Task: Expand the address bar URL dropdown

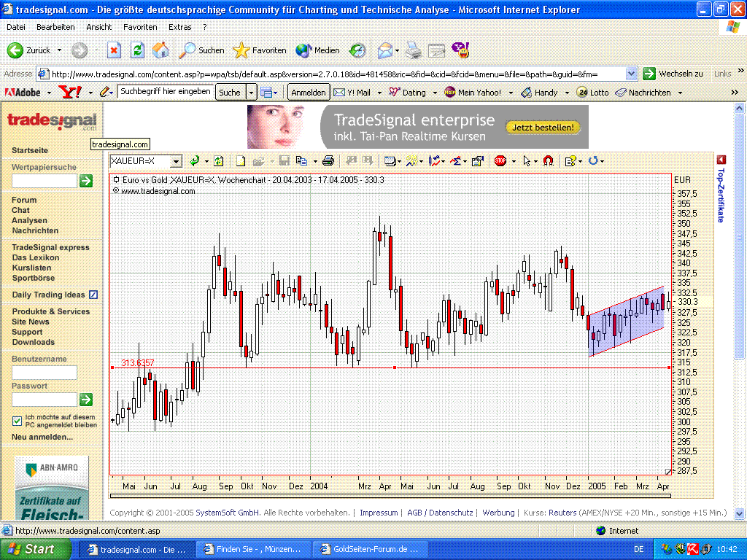Action: point(631,74)
